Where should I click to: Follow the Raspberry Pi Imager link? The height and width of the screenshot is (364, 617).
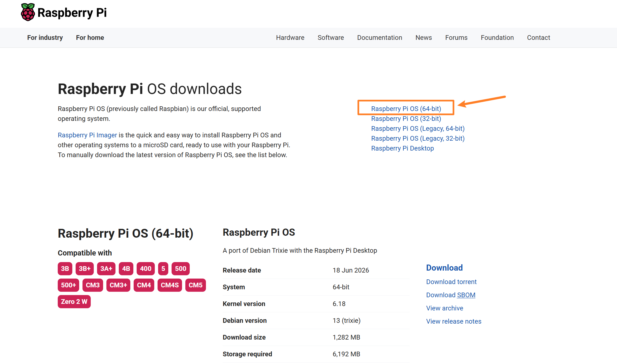(x=87, y=135)
